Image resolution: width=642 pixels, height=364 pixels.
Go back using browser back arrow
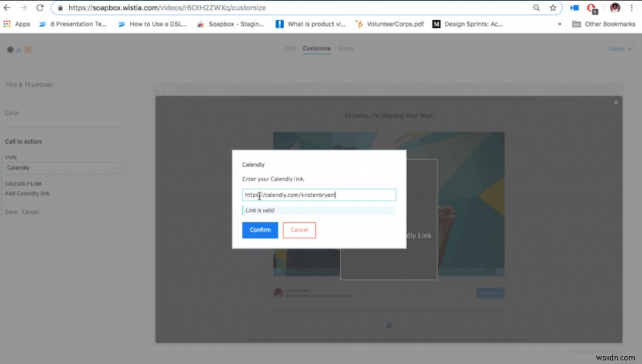7,8
